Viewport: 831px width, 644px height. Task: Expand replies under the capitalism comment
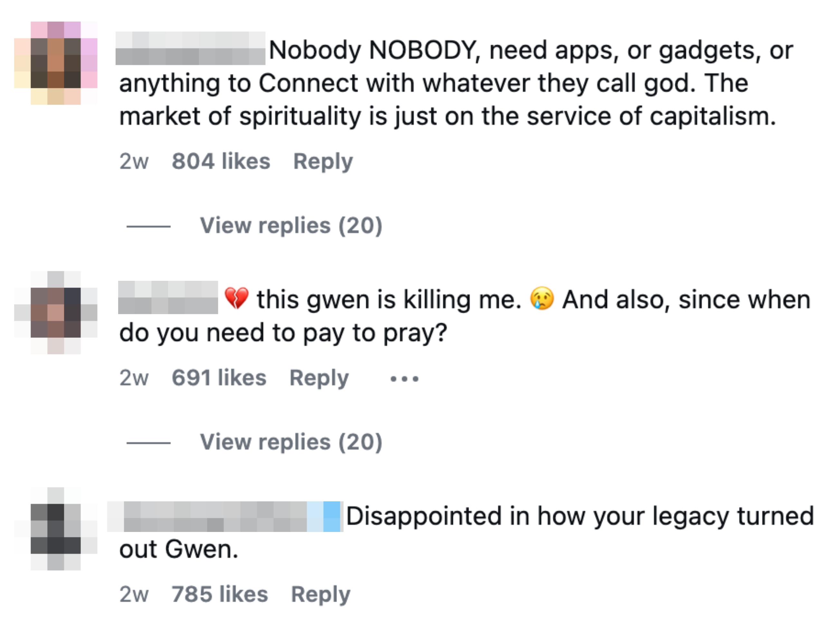(x=291, y=226)
